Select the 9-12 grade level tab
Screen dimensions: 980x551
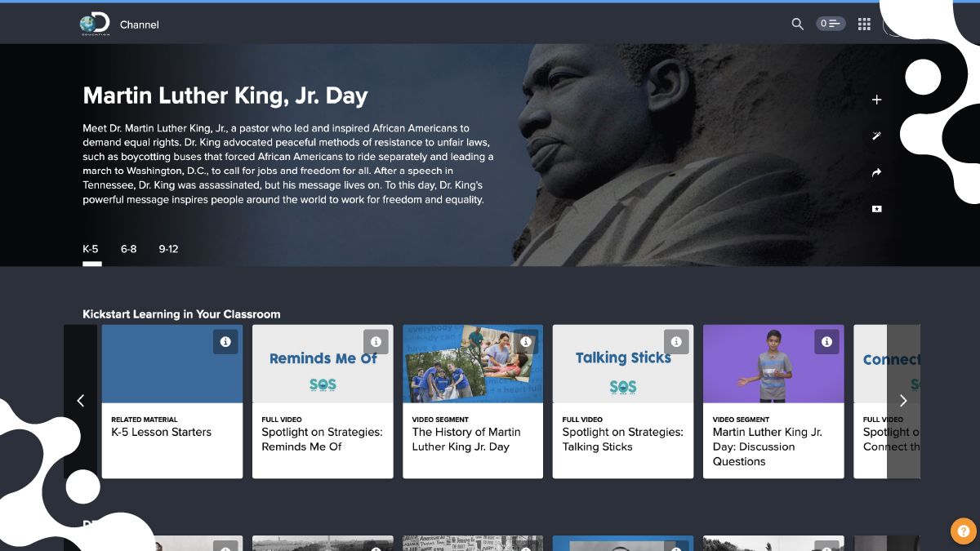tap(168, 249)
